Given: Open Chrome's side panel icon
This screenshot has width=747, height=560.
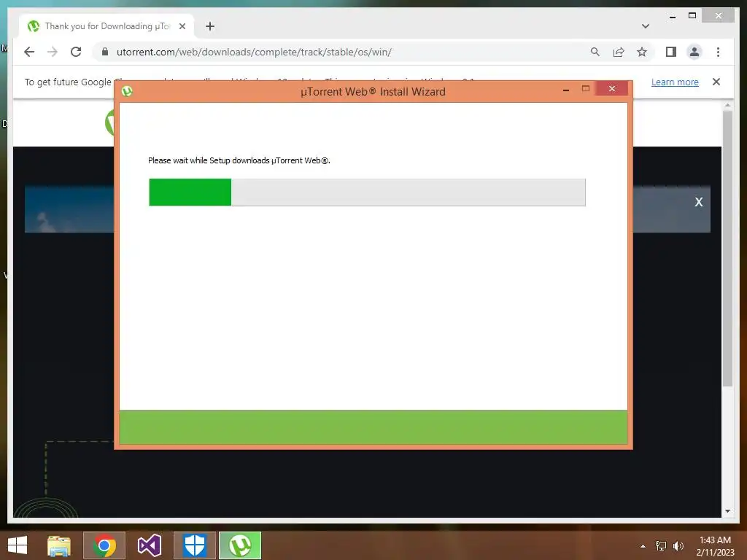Looking at the screenshot, I should pyautogui.click(x=671, y=52).
